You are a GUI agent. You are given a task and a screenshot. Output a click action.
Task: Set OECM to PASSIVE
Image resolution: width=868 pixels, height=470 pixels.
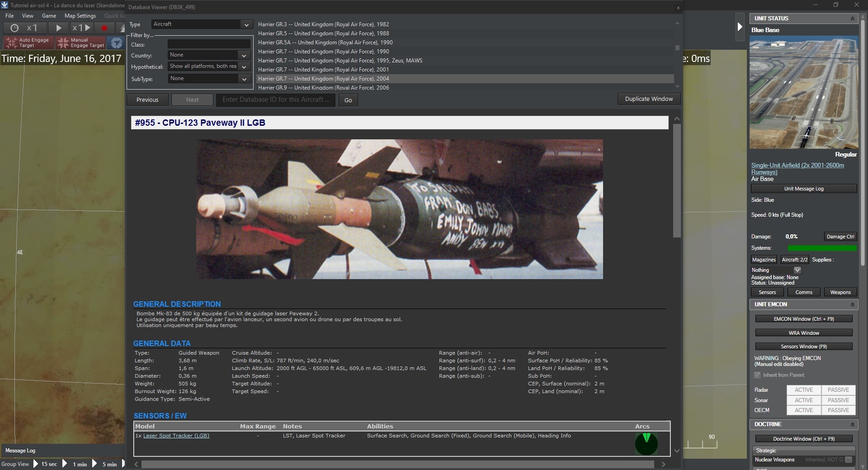coord(838,410)
